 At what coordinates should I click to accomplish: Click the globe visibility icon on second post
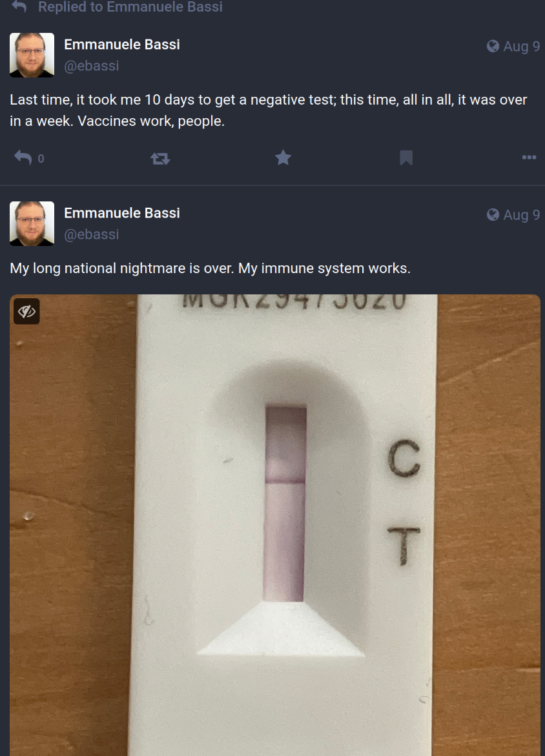point(493,214)
